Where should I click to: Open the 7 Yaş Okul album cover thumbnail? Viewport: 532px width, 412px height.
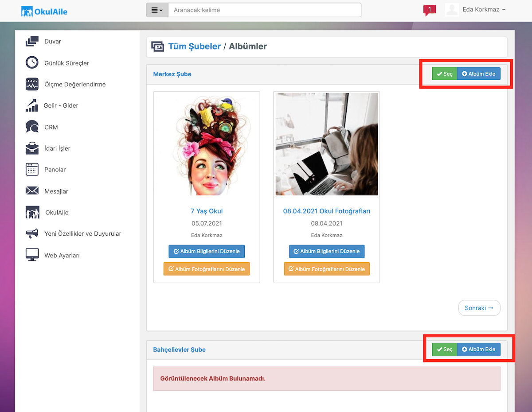click(x=207, y=144)
